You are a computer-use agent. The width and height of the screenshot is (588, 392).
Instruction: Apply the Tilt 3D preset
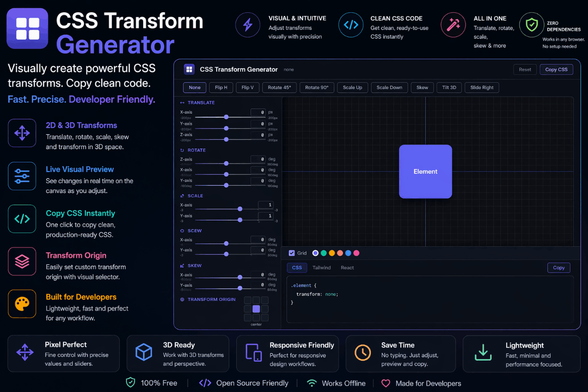tap(449, 87)
